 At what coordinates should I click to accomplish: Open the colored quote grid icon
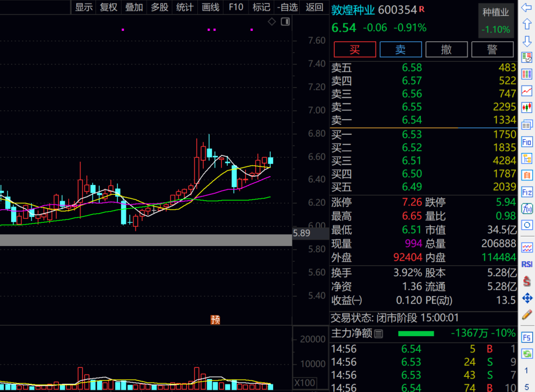point(526,74)
